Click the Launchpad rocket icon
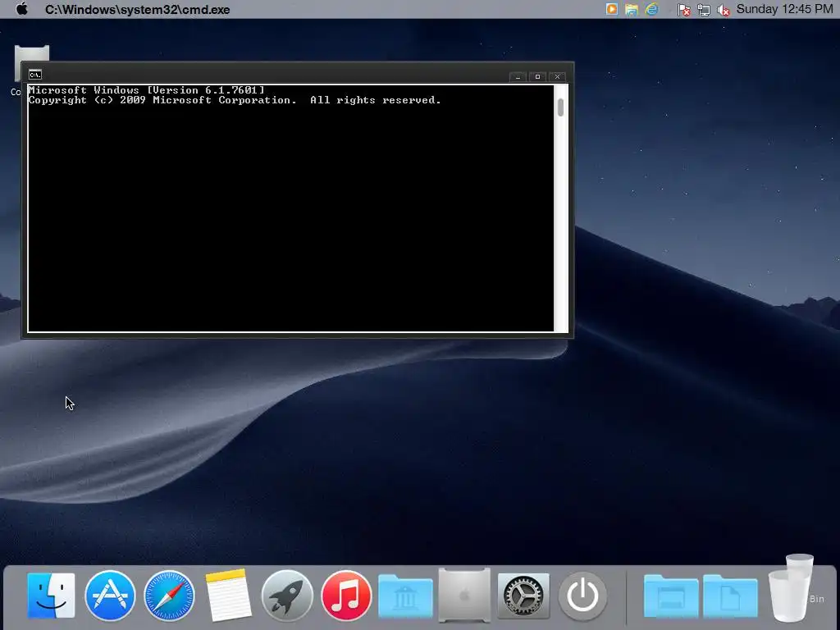The image size is (840, 630). (x=287, y=596)
